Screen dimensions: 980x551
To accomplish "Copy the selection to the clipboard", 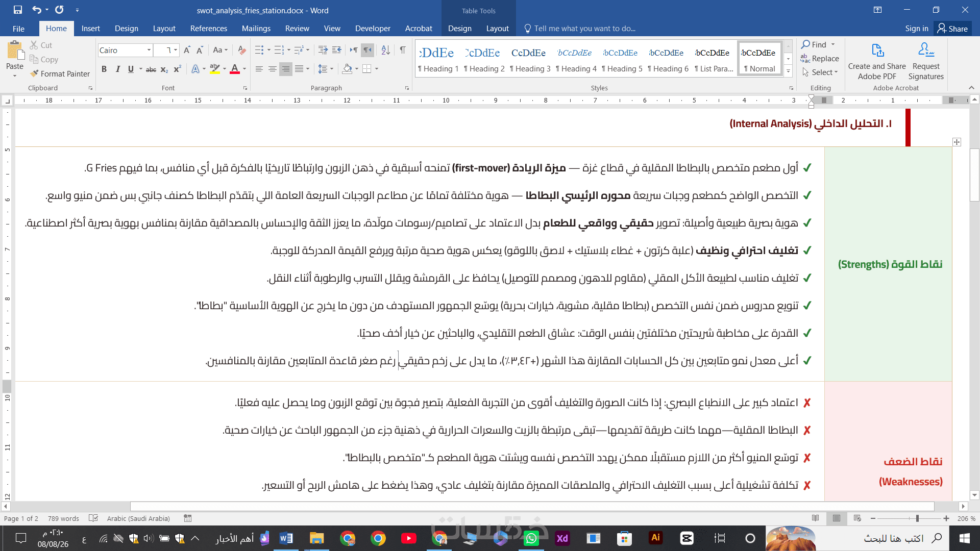I will [x=44, y=59].
